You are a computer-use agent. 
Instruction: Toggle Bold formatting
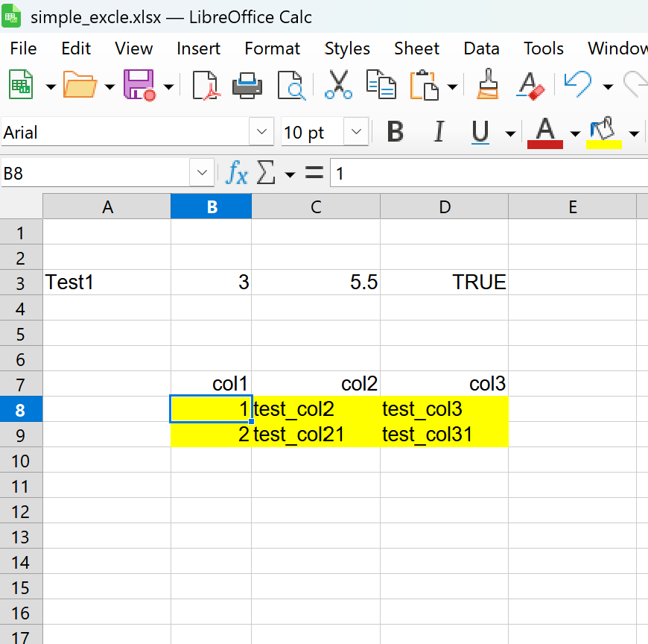(394, 132)
